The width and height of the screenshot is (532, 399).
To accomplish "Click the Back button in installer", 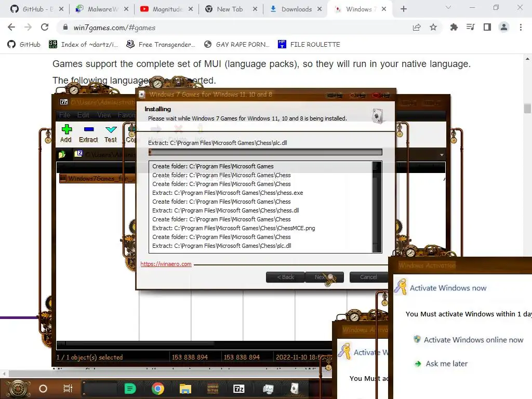I will pyautogui.click(x=285, y=277).
